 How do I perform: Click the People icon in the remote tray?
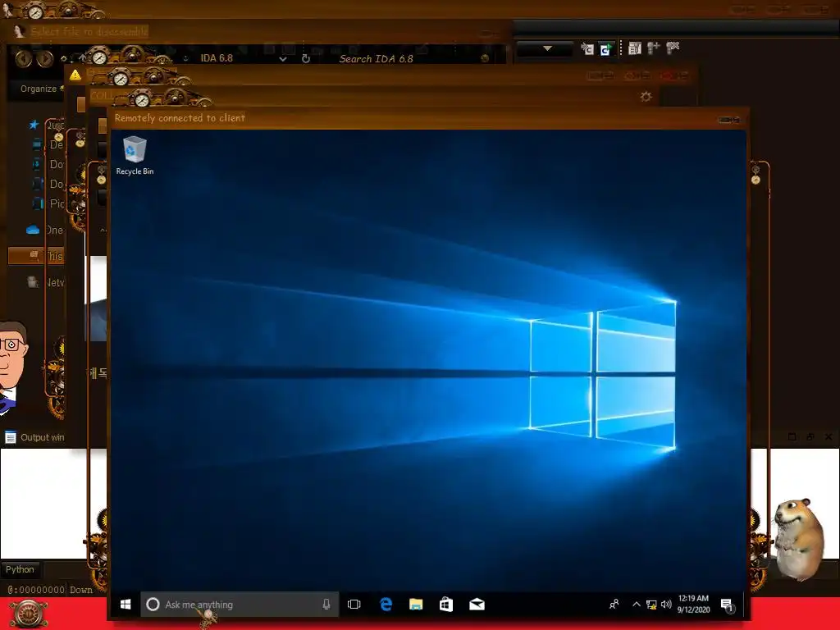[614, 605]
